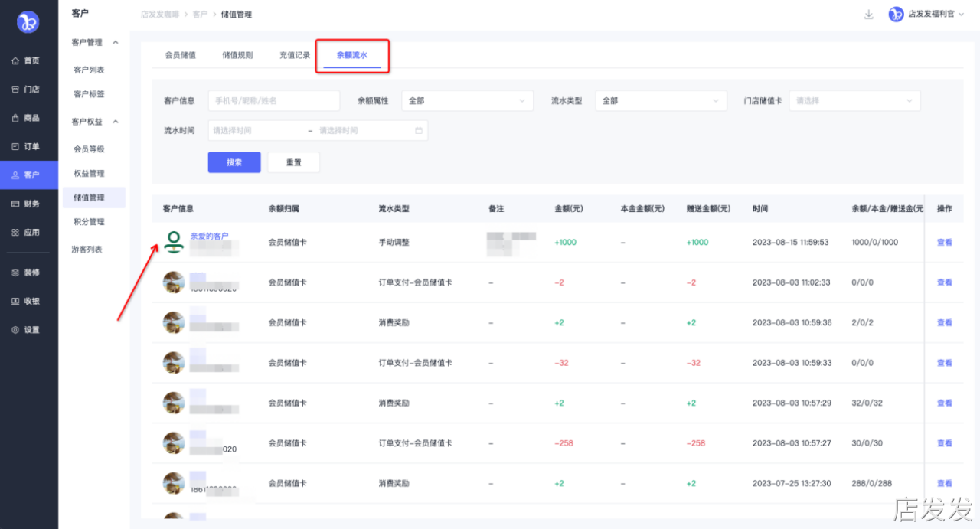
Task: Open the 门店储值卡 dropdown
Action: point(854,100)
